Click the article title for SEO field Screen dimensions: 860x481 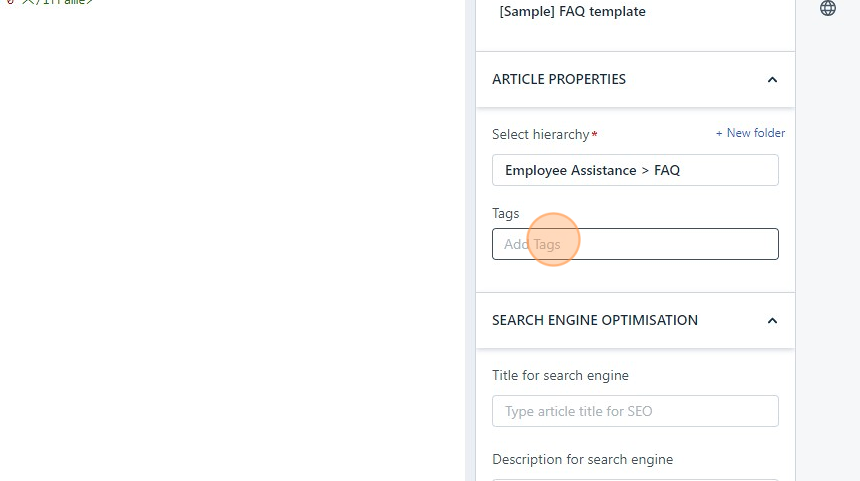tap(635, 411)
